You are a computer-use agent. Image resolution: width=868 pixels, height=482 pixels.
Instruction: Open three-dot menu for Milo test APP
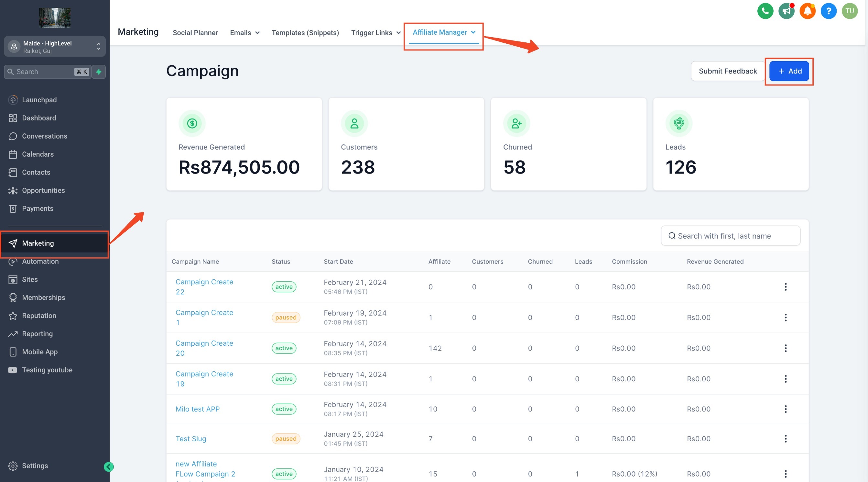(x=786, y=409)
